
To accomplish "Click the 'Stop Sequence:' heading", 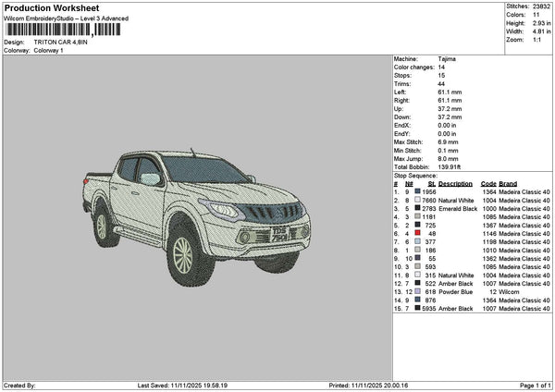I will coord(415,176).
